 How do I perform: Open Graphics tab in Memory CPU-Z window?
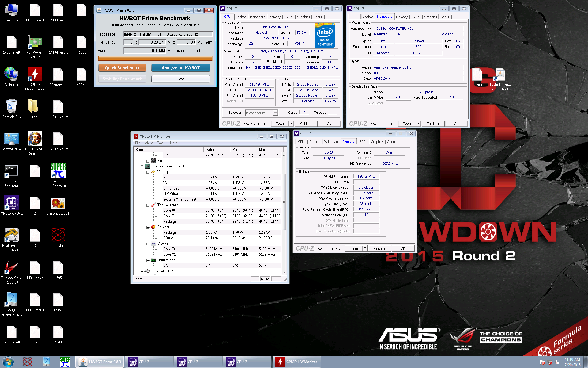tap(377, 142)
